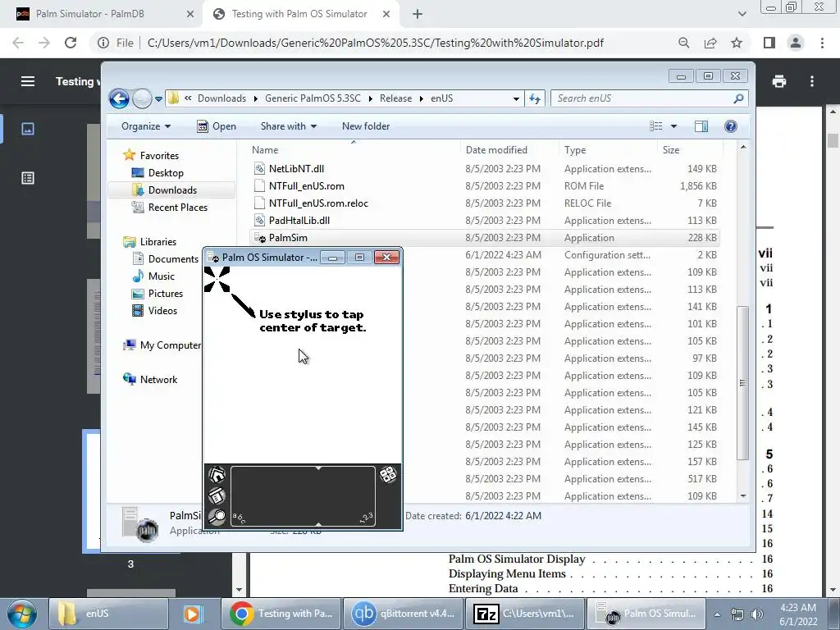The image size is (840, 630).
Task: Tap the abc corner of the Graffiti area
Action: click(239, 518)
